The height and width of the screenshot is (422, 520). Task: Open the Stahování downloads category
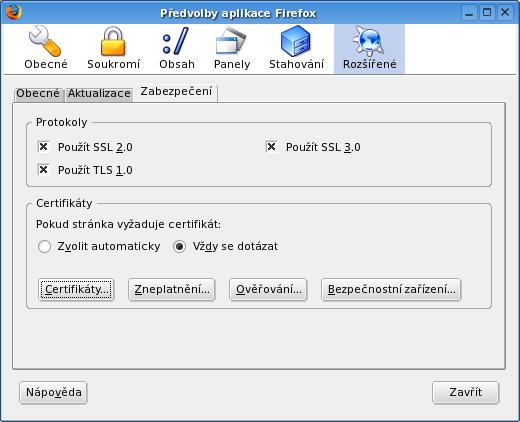(296, 48)
